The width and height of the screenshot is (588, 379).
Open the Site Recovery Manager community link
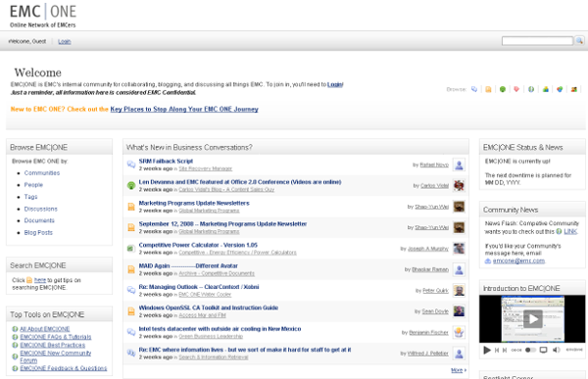pyautogui.click(x=206, y=168)
